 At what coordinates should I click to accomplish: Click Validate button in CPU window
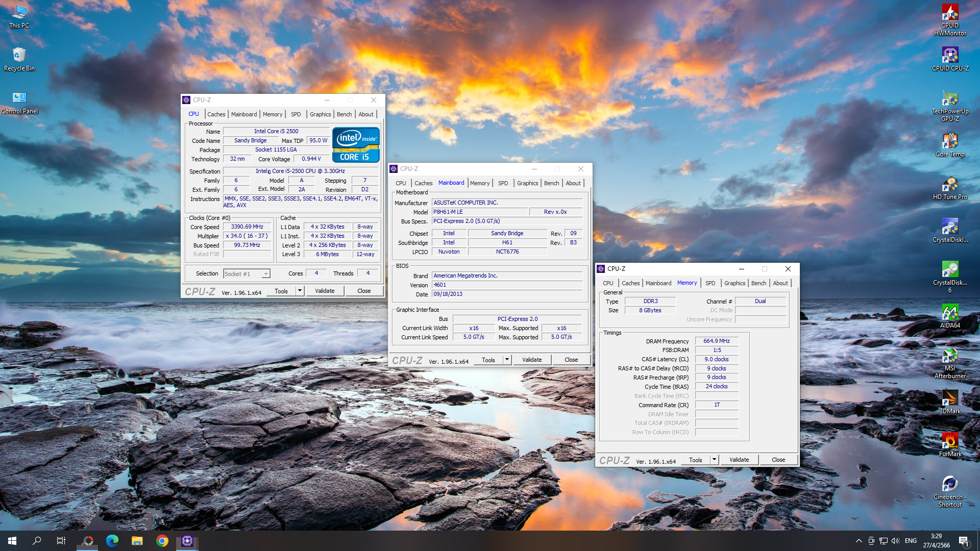(325, 291)
